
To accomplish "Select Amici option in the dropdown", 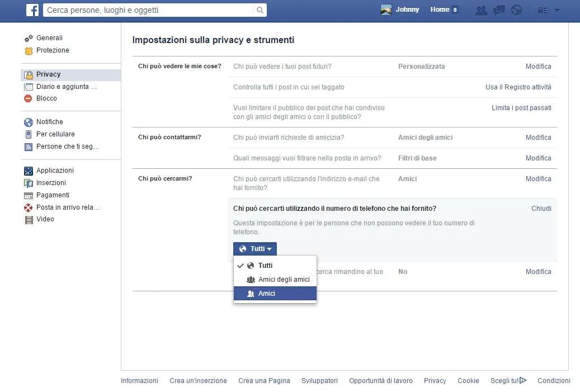I will [275, 294].
